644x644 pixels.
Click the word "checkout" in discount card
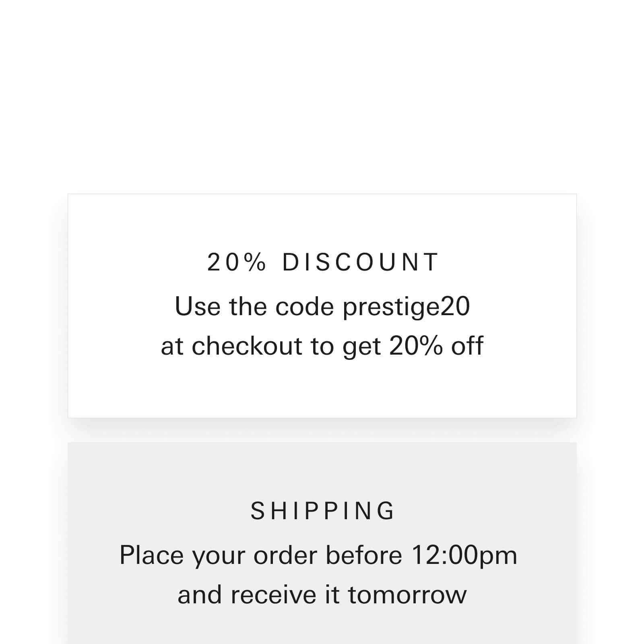[247, 346]
